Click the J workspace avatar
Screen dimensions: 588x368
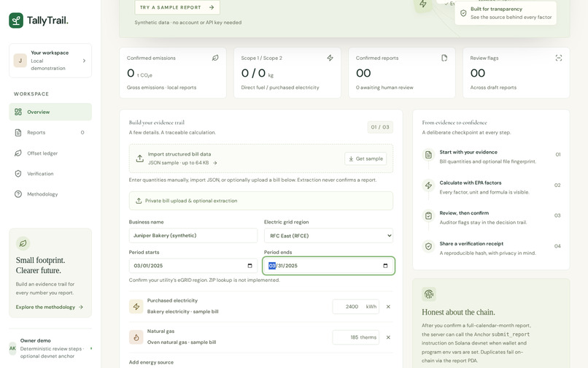pyautogui.click(x=20, y=61)
